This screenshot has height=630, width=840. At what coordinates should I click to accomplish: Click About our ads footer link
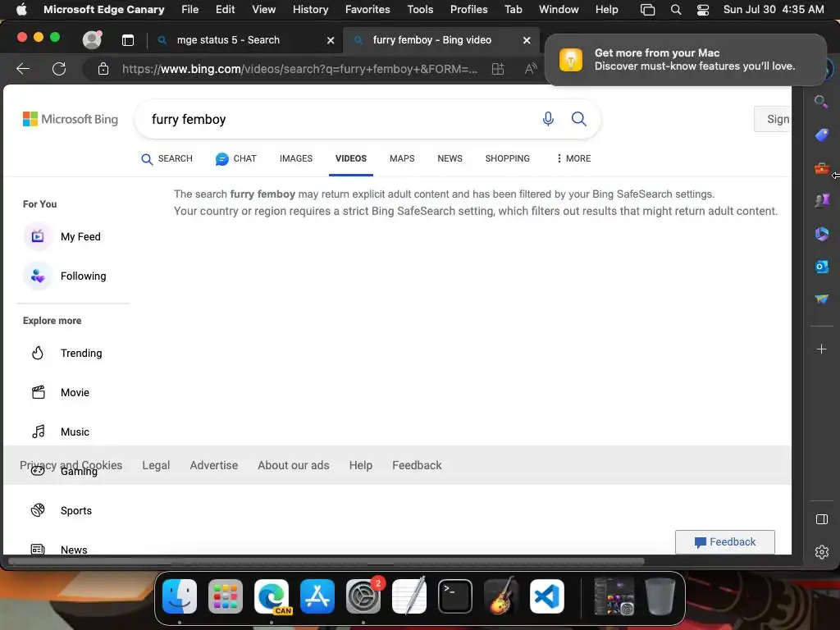click(x=294, y=465)
